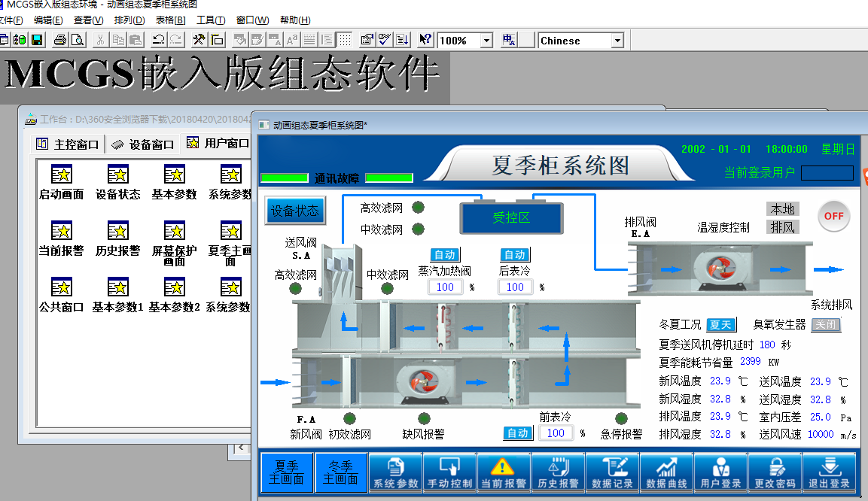The height and width of the screenshot is (501, 868).
Task: Click the green 通讯故障 indicator bar on left
Action: click(284, 178)
